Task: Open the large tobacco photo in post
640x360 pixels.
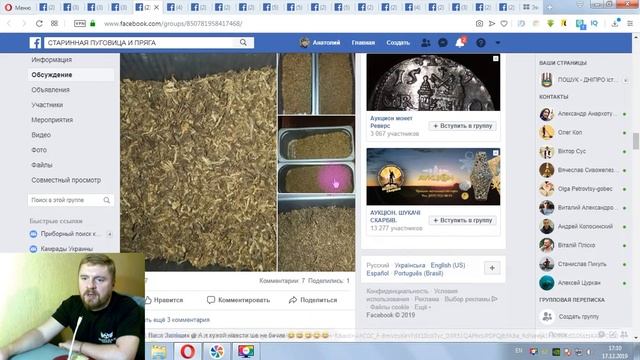Action: tap(198, 162)
